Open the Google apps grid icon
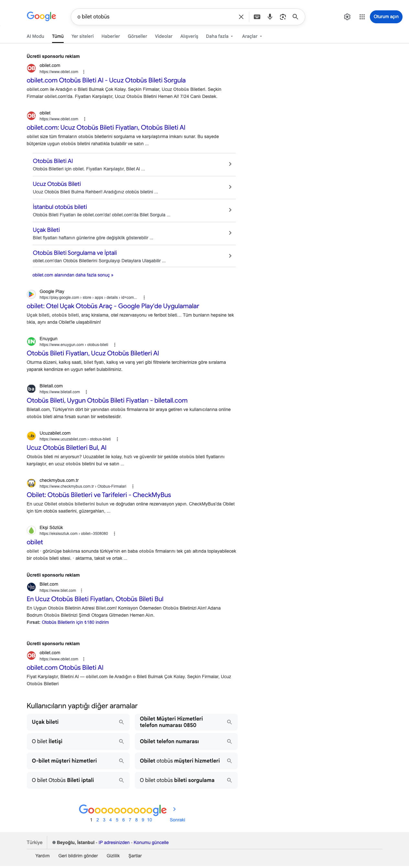 362,17
